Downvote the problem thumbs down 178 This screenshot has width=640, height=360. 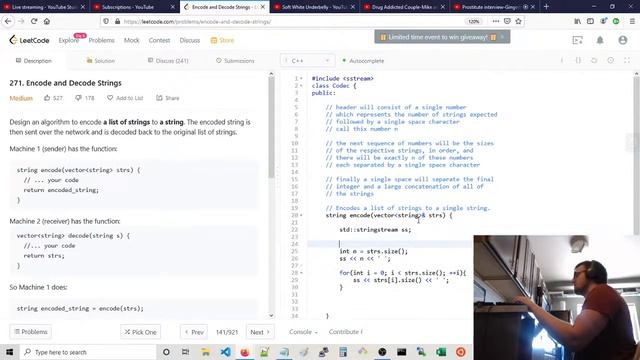[x=84, y=98]
